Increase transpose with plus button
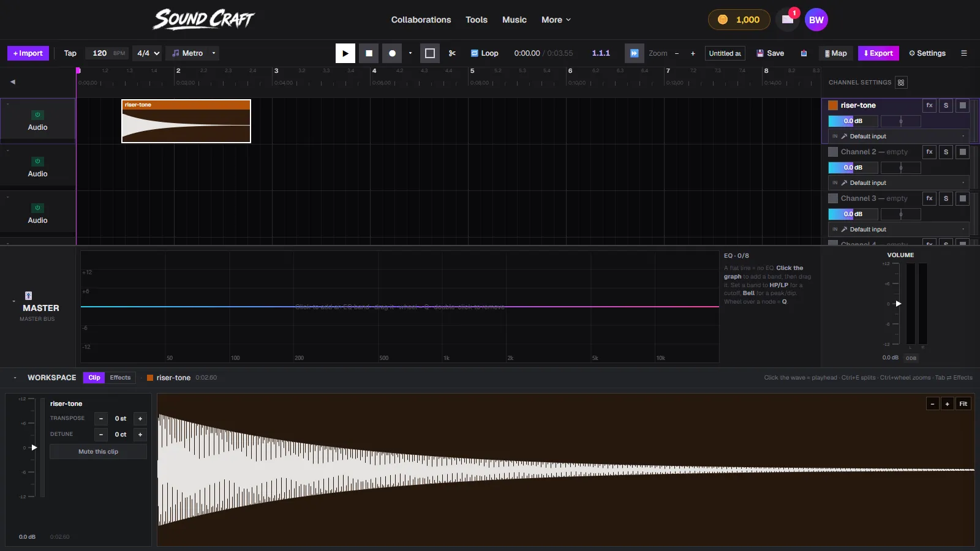 140,419
